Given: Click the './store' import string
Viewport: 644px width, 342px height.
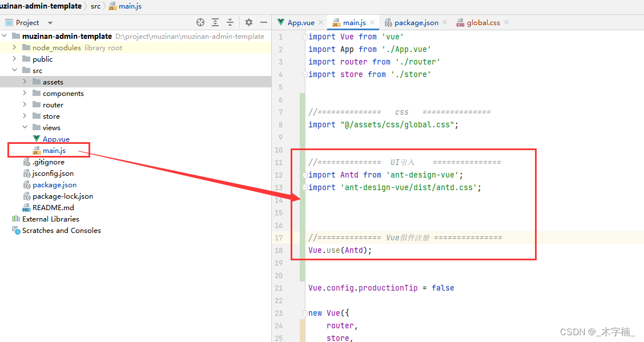Looking at the screenshot, I should (x=410, y=75).
